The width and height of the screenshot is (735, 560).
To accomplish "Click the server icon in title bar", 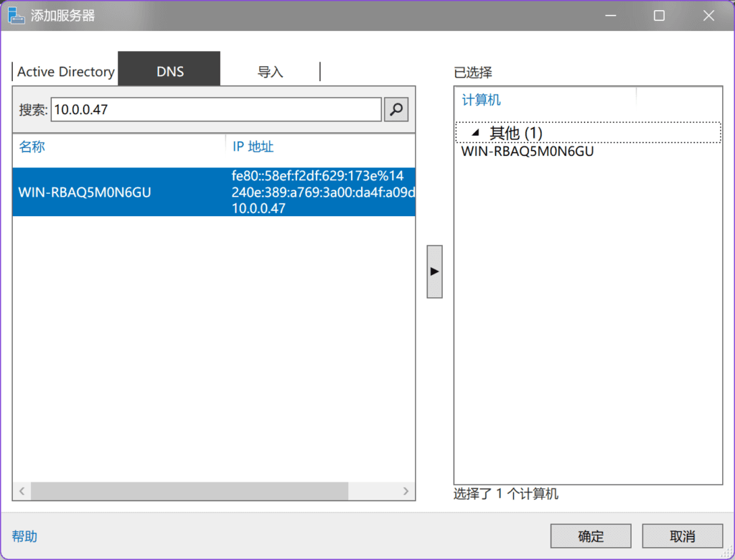I will [x=16, y=15].
